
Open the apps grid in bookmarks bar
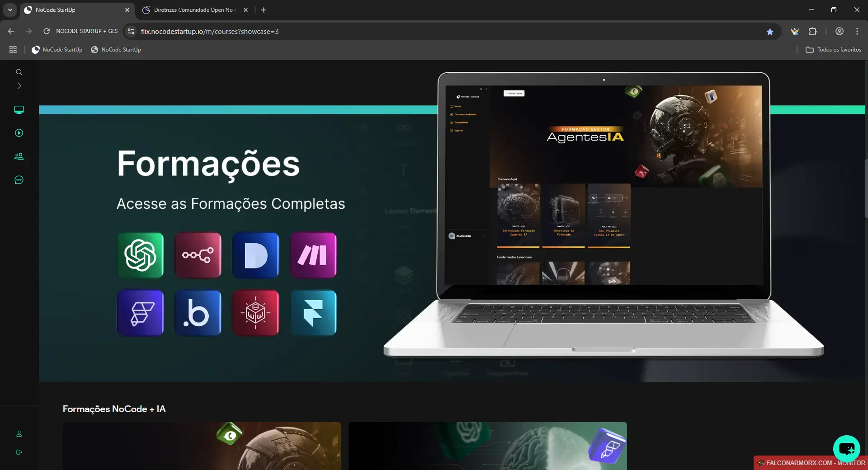tap(13, 50)
